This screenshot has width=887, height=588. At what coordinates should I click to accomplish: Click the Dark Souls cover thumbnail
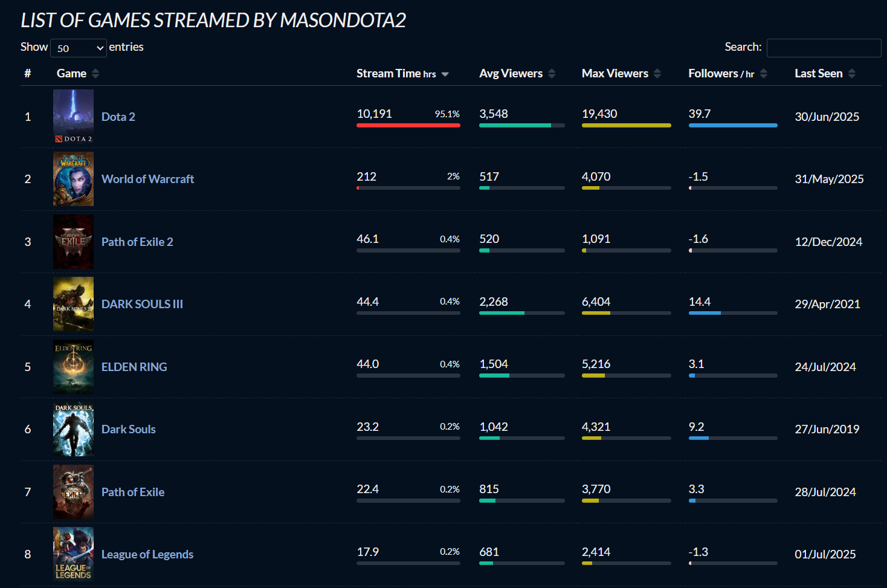coord(73,429)
